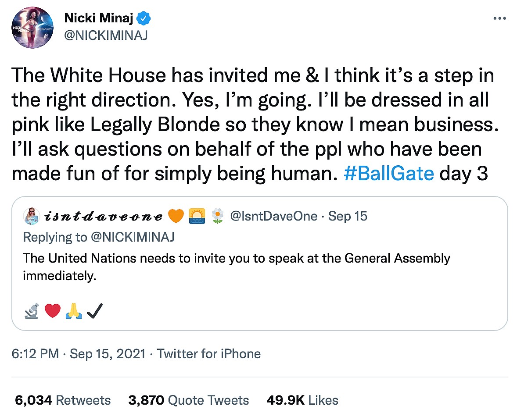
Task: Click the quoted tweet author's avatar
Action: click(x=30, y=216)
